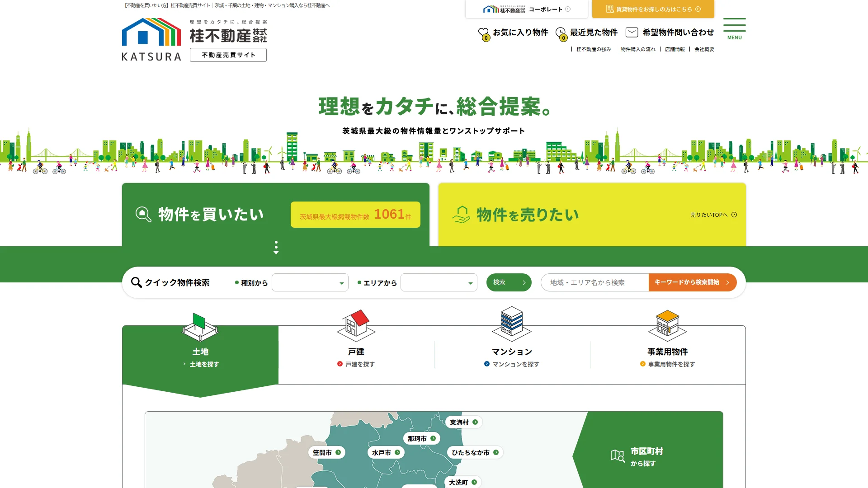Image resolution: width=868 pixels, height=488 pixels.
Task: Click the envelope inquiry icon
Action: [x=632, y=32]
